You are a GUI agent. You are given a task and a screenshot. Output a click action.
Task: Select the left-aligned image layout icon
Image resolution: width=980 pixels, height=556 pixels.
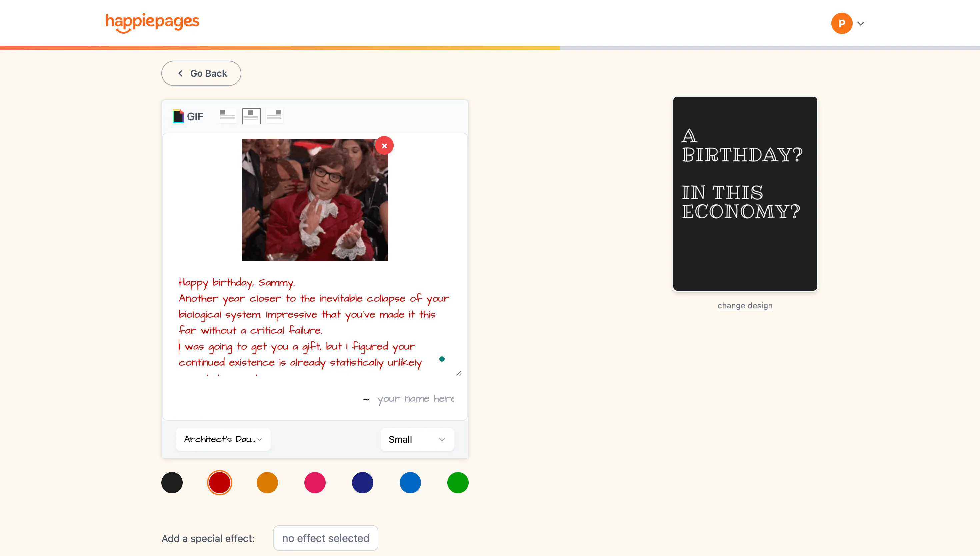click(228, 116)
